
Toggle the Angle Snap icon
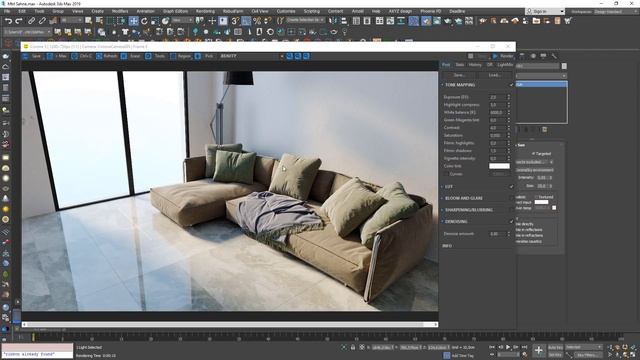[x=246, y=21]
